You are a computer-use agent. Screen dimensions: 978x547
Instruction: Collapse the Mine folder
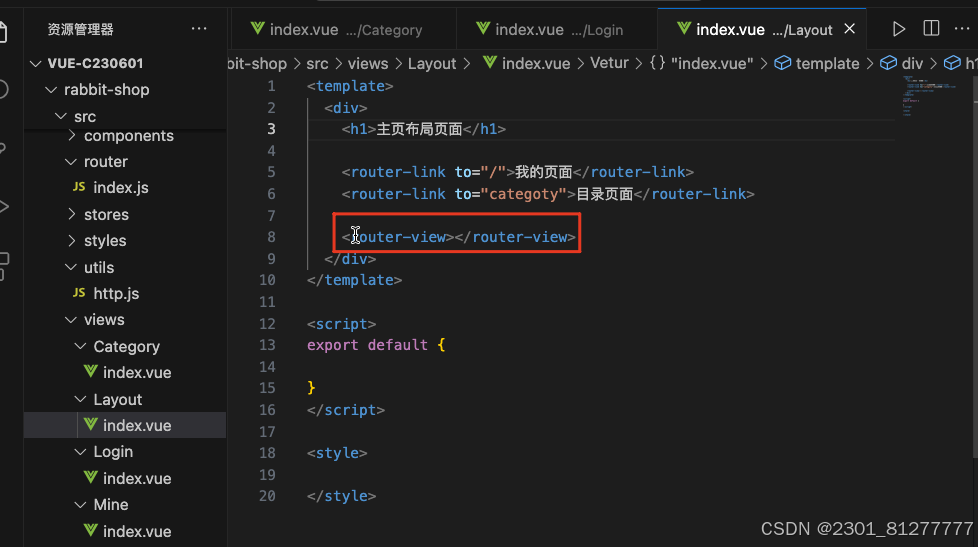pos(80,505)
